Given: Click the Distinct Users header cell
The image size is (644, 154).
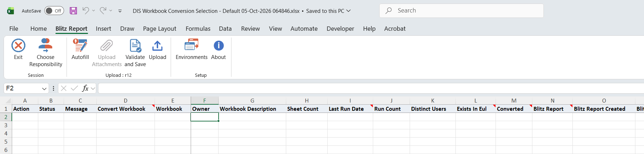Looking at the screenshot, I should tap(433, 109).
